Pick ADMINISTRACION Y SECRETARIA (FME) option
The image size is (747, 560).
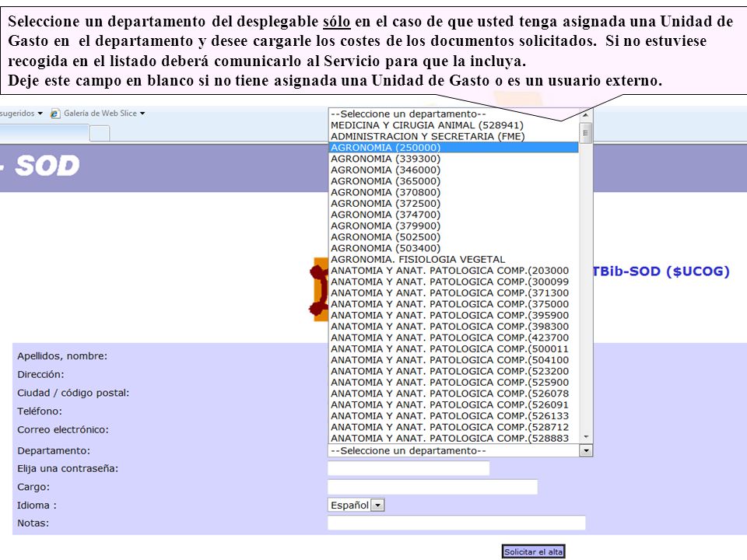tap(454, 136)
